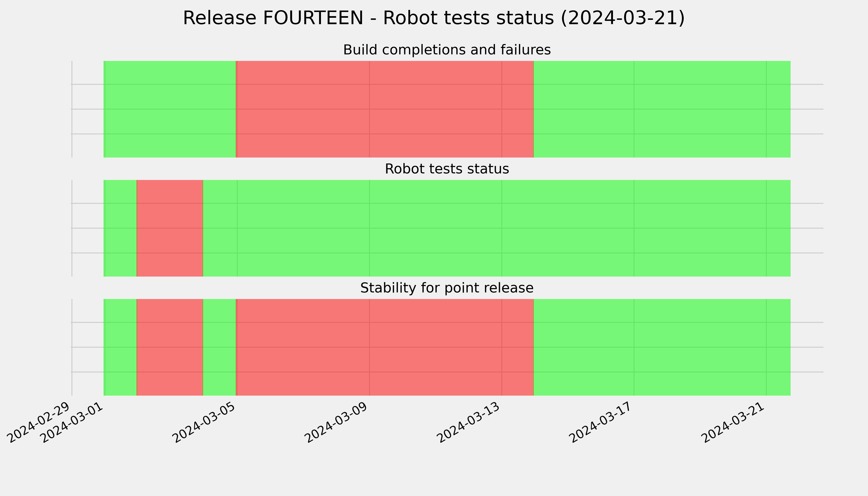Select the large red failure block in Build completions chart
868x496 pixels.
385,109
